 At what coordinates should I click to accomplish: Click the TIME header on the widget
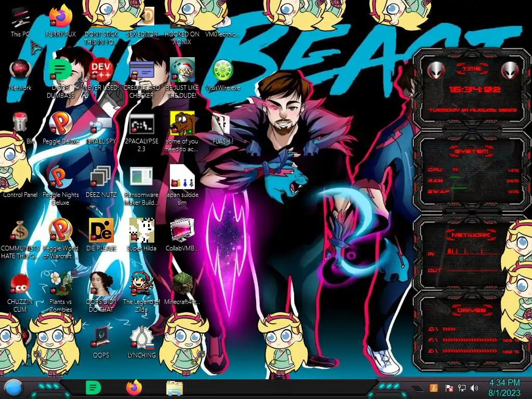472,69
